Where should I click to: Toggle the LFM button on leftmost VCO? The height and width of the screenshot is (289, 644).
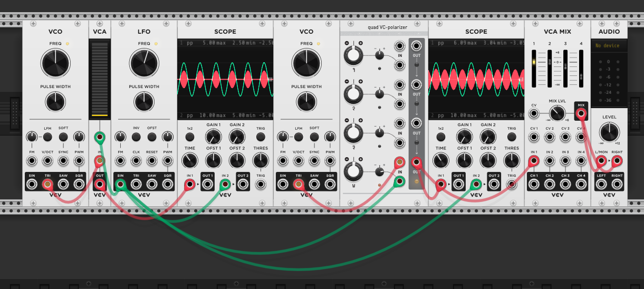[x=47, y=137]
